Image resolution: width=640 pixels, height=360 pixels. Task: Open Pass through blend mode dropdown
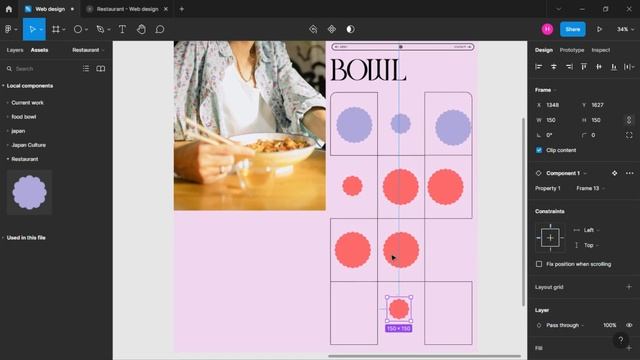click(x=565, y=325)
